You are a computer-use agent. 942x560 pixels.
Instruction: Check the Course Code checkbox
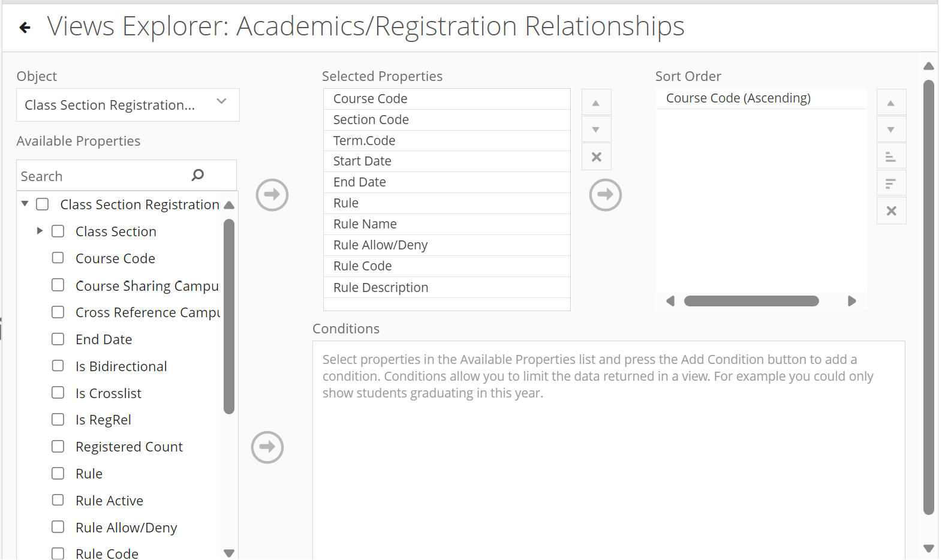[58, 258]
